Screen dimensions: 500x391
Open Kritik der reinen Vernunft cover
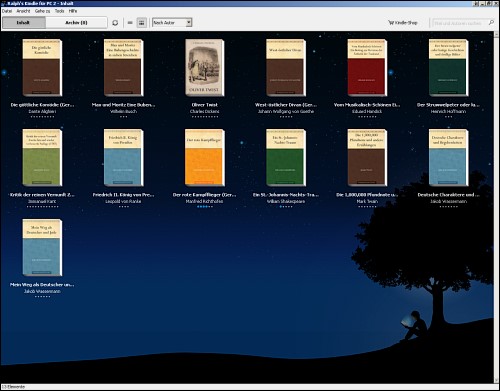(x=42, y=158)
